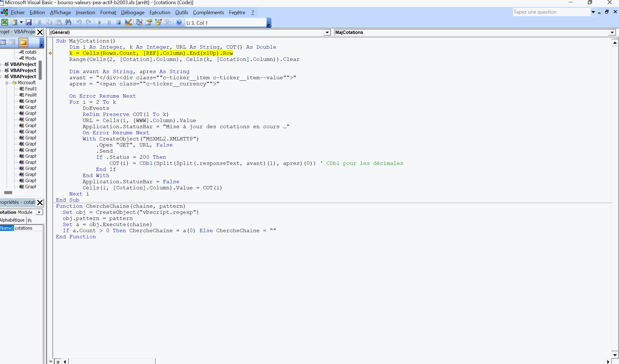Close the Project explorer pane
Viewport: 619px width, 364px height.
(x=40, y=32)
